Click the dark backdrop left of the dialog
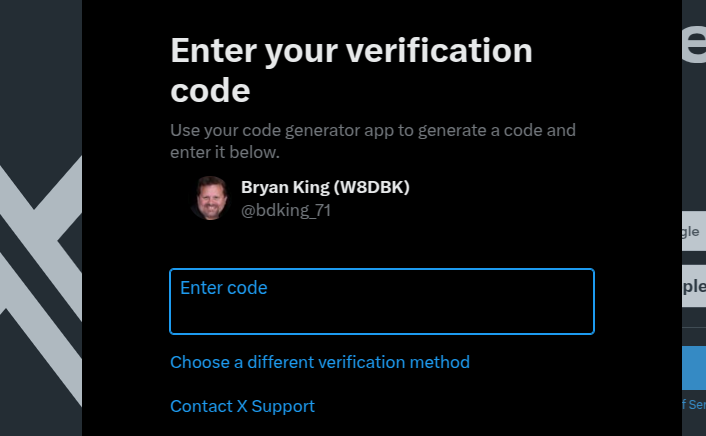Image resolution: width=706 pixels, height=436 pixels. tap(40, 80)
